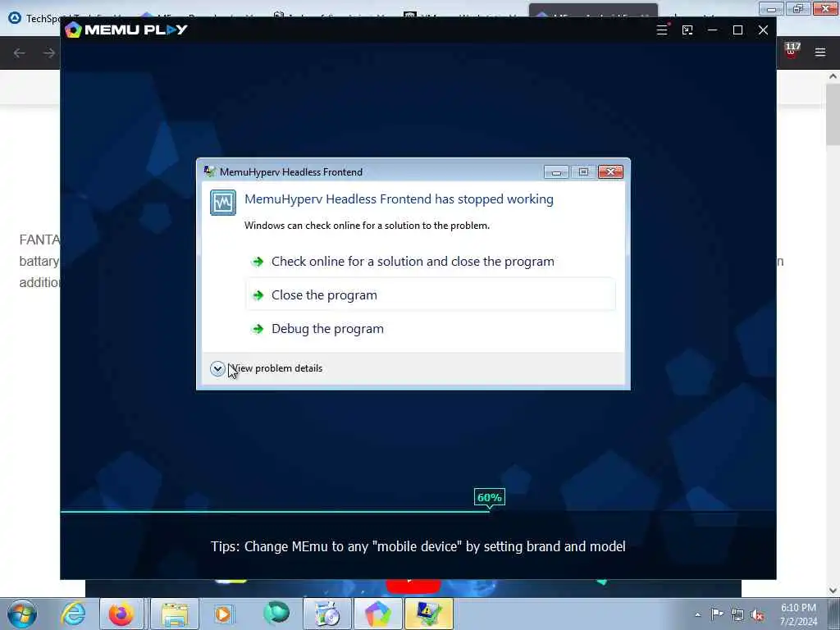This screenshot has height=630, width=840.
Task: Click the browser forward arrow
Action: click(49, 52)
